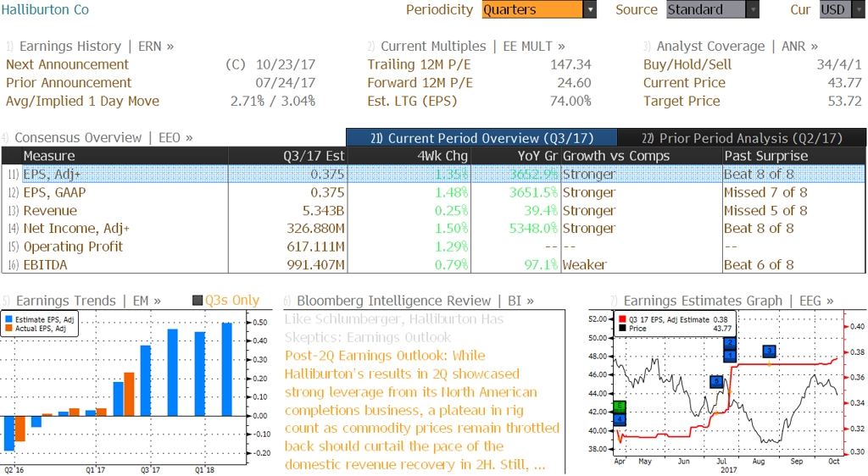Click Buy/Hold/Sell value 34/4/1
This screenshot has height=476, width=868.
839,64
